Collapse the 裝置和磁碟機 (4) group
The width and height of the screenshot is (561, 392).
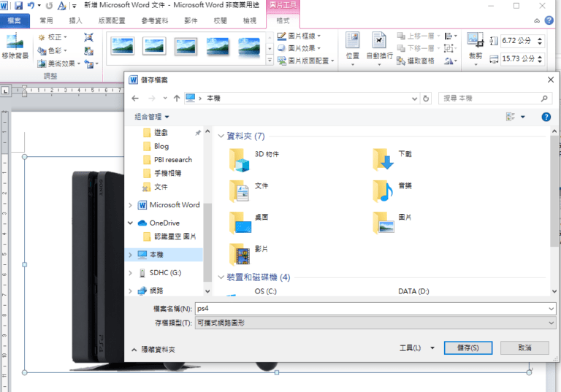click(221, 277)
